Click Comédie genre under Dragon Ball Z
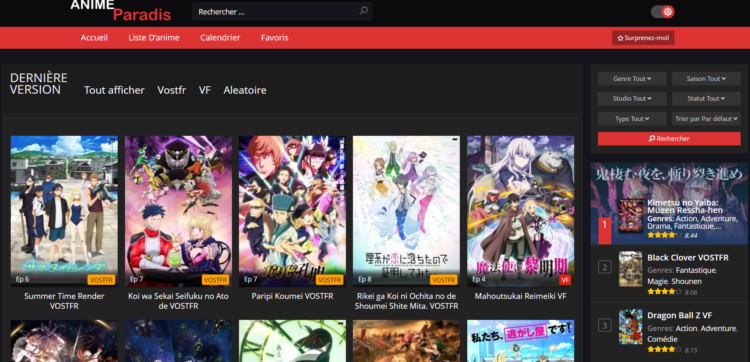This screenshot has width=750, height=362. point(662,339)
